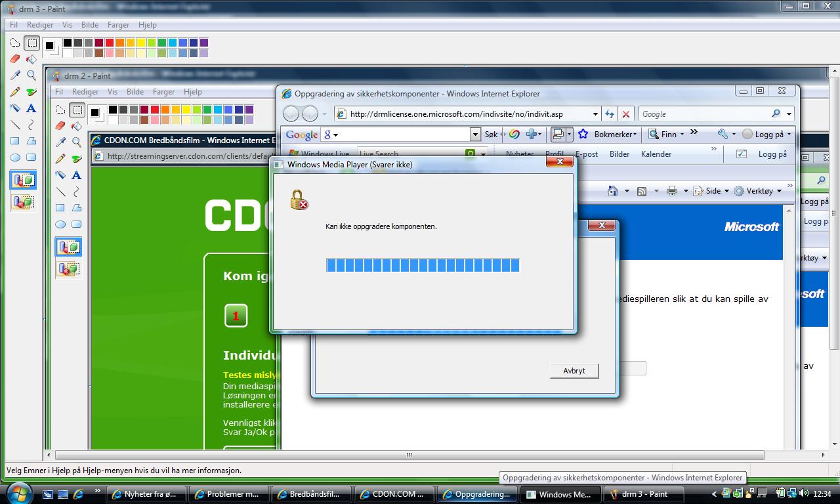Pick yellow swatch in drm 3 Paint palette
Screen dimensions: 840x504
point(141,43)
